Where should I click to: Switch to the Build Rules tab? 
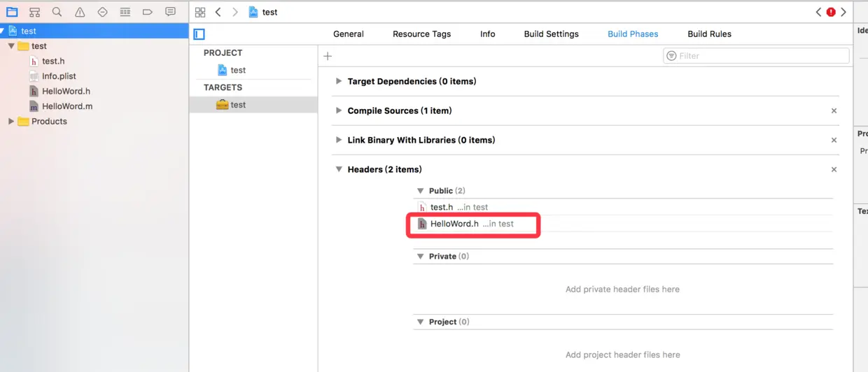[709, 34]
